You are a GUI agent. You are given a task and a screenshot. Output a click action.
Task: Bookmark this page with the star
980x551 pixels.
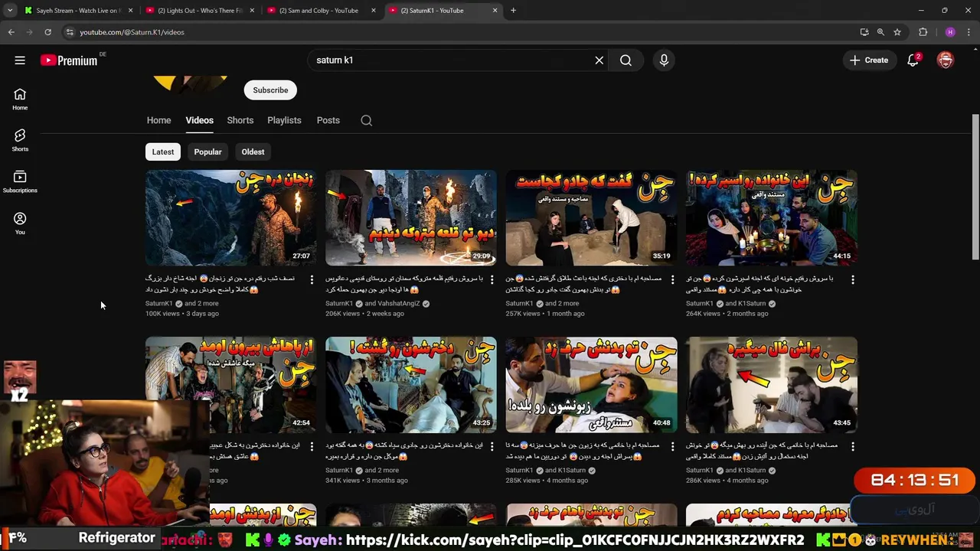click(897, 32)
